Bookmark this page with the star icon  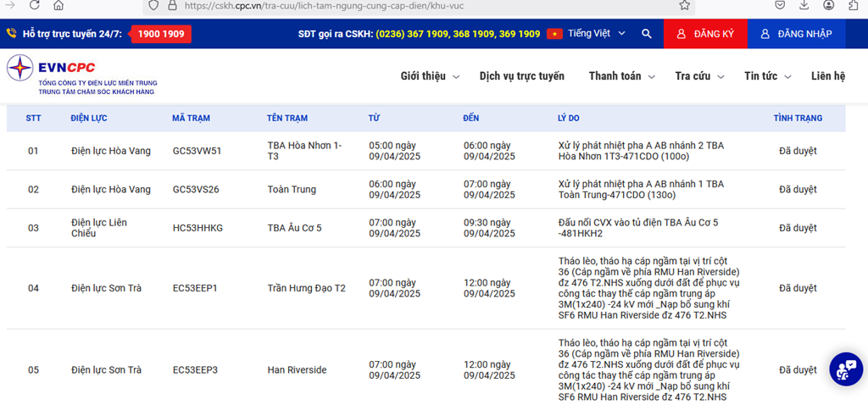684,5
